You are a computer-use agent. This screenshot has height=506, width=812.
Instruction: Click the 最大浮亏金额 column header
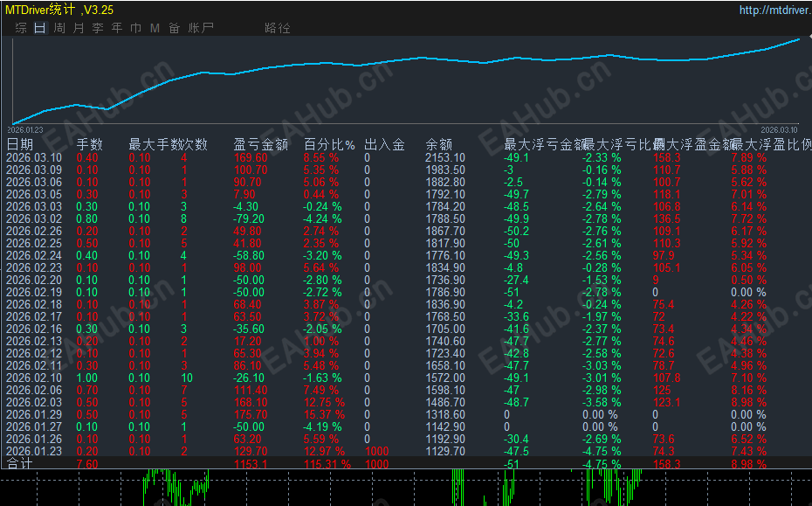[544, 144]
